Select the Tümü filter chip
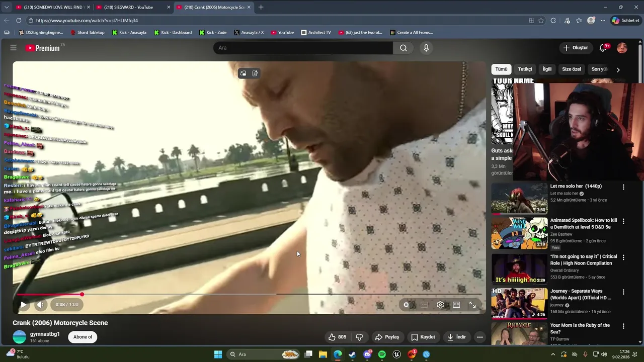This screenshot has width=644, height=362. click(x=501, y=69)
